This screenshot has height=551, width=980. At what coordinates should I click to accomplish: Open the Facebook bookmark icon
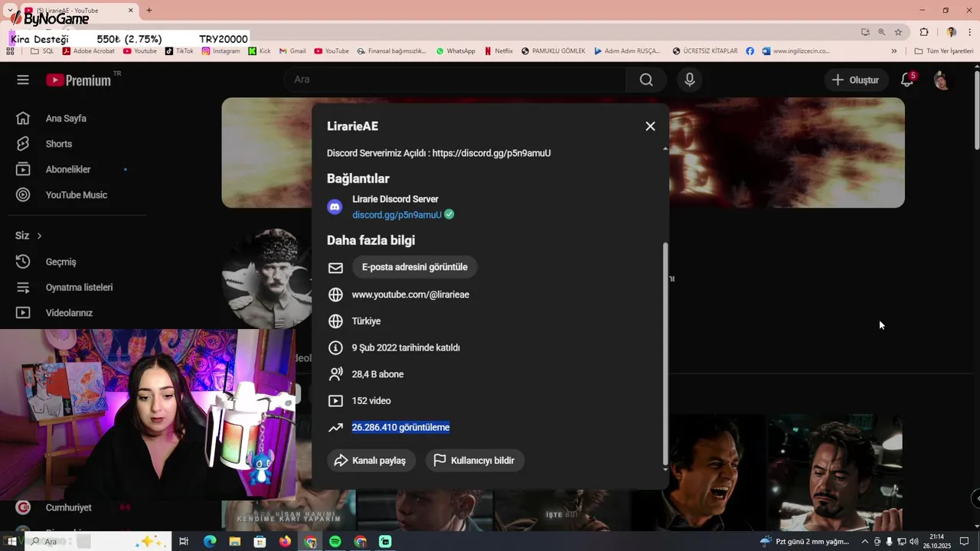tap(750, 51)
